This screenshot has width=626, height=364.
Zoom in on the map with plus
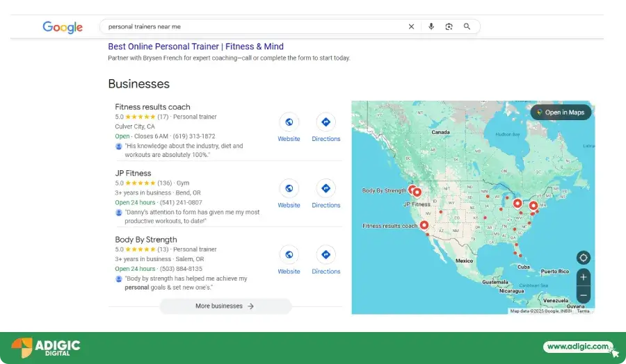[x=584, y=277]
